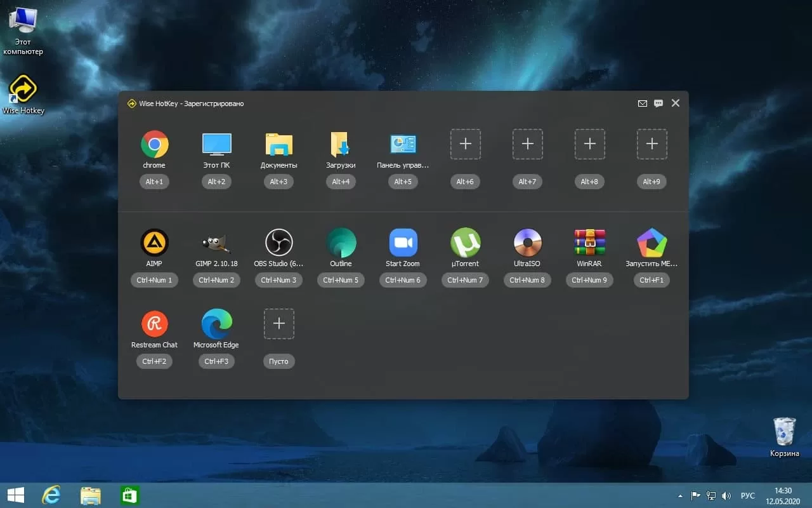Screen dimensions: 812x508
Task: Open the Store icon in the taskbar
Action: 130,495
